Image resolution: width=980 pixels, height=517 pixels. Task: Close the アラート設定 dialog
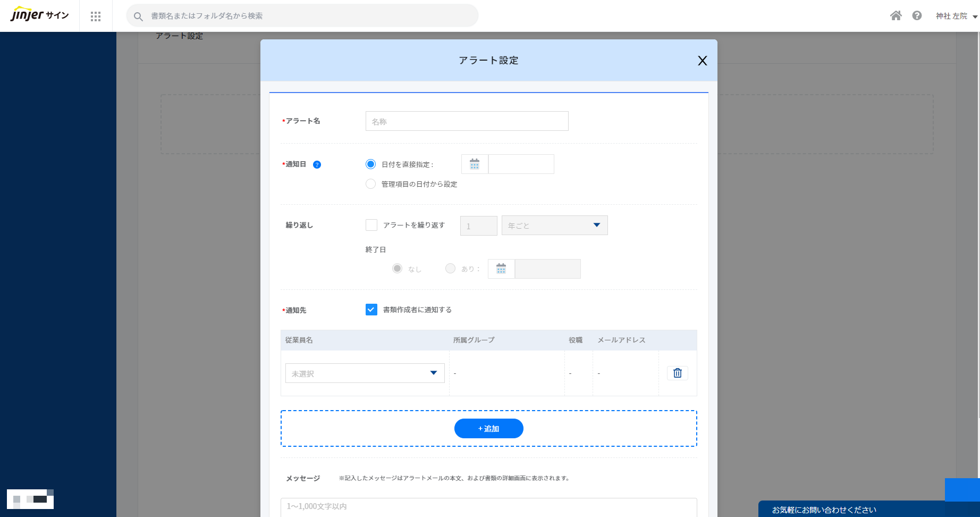(x=703, y=61)
